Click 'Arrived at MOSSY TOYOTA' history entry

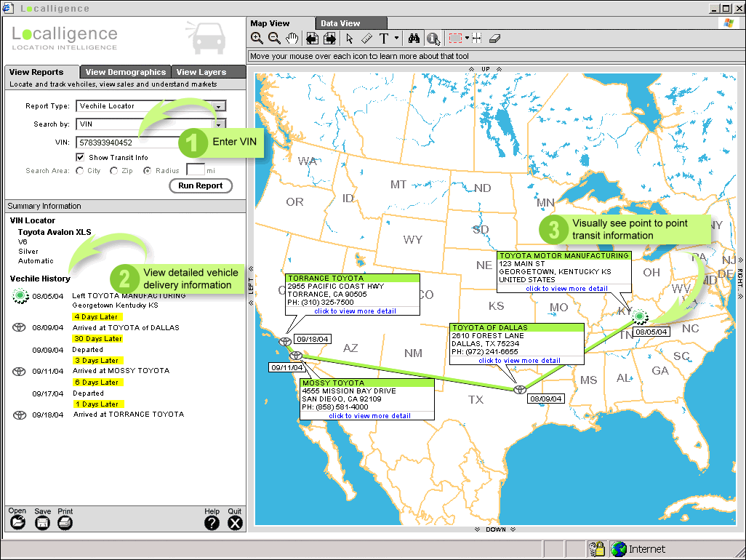pos(121,371)
